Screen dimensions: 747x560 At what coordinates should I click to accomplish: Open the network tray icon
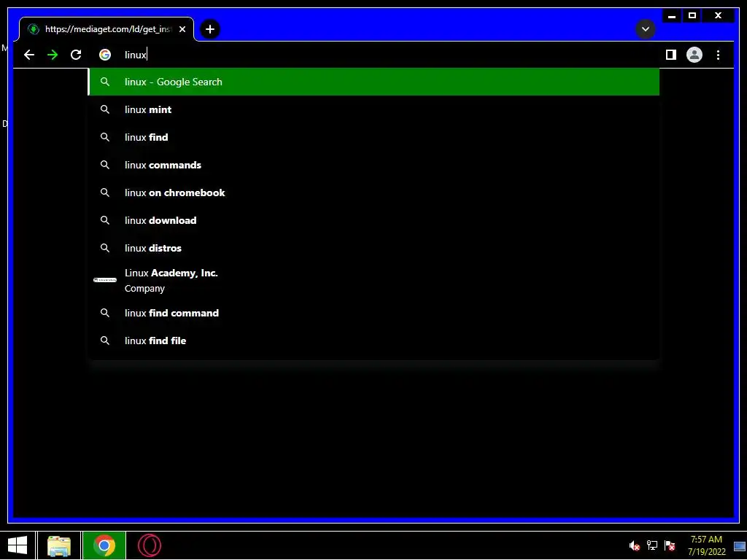(652, 545)
